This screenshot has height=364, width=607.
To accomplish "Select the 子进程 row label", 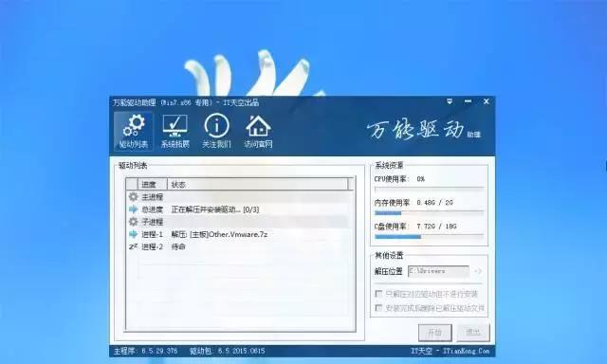I will pos(152,222).
